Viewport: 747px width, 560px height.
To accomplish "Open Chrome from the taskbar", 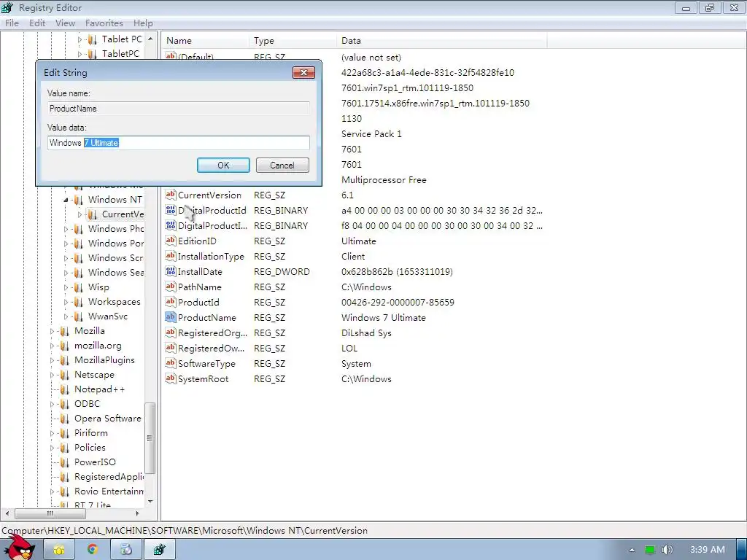I will tap(93, 549).
